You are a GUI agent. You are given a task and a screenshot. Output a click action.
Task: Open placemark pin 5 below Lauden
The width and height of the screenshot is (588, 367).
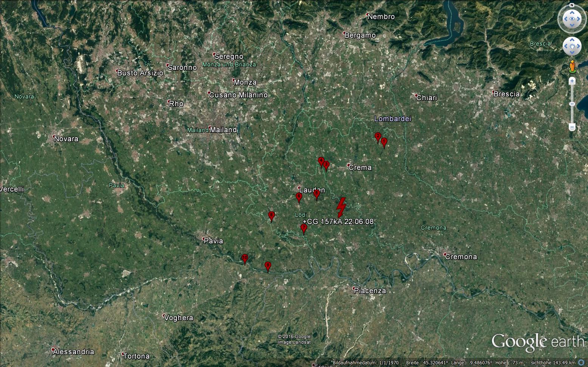[x=317, y=194]
